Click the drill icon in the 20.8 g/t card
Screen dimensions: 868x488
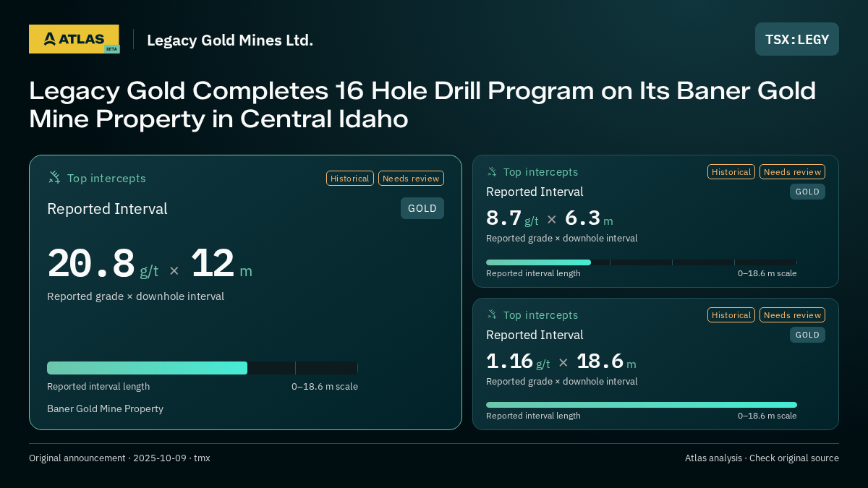tap(54, 177)
